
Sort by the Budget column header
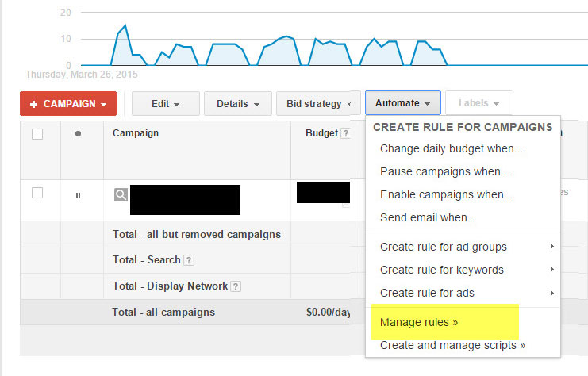point(321,133)
